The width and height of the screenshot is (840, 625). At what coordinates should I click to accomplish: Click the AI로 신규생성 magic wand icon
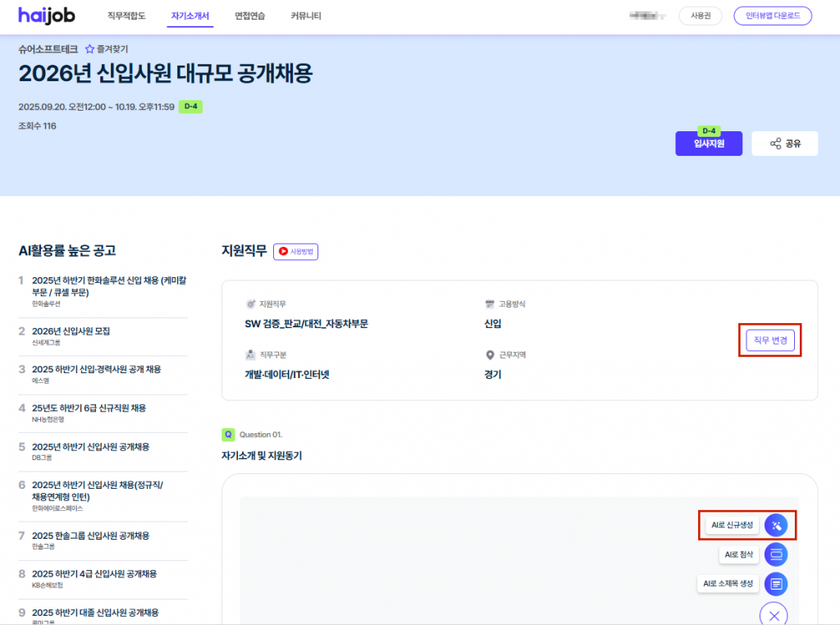776,525
